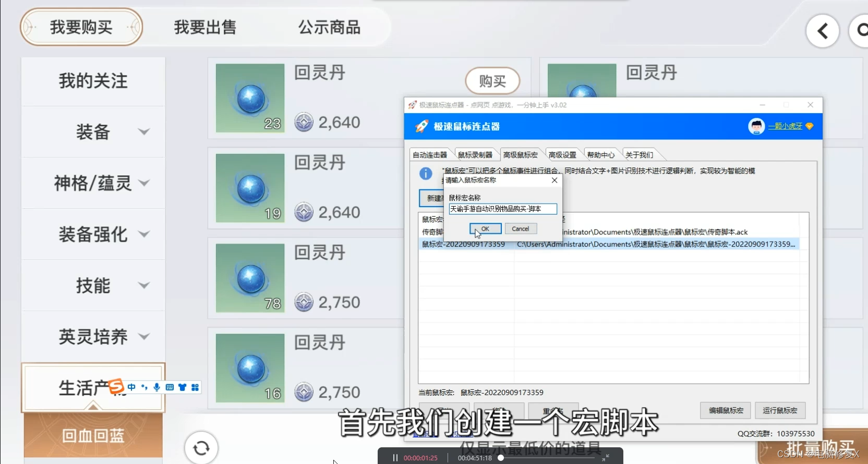The image size is (868, 464).
Task: Switch to the 我要购买 tab
Action: coord(81,27)
